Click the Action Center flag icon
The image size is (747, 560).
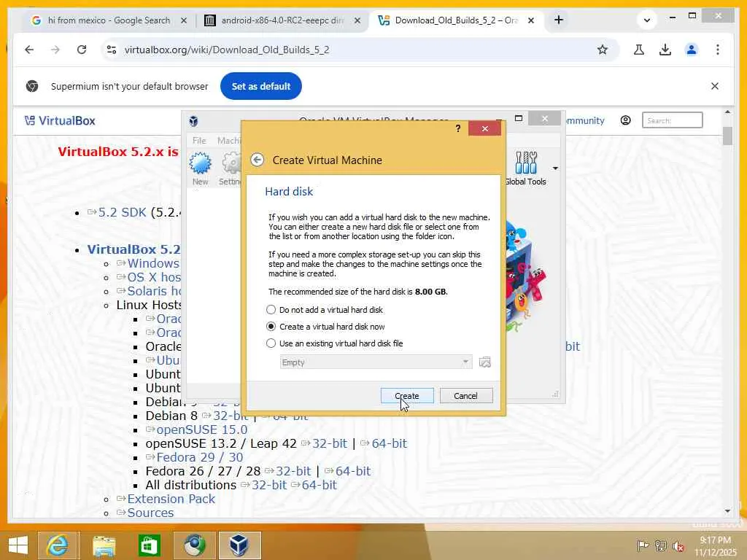[643, 545]
